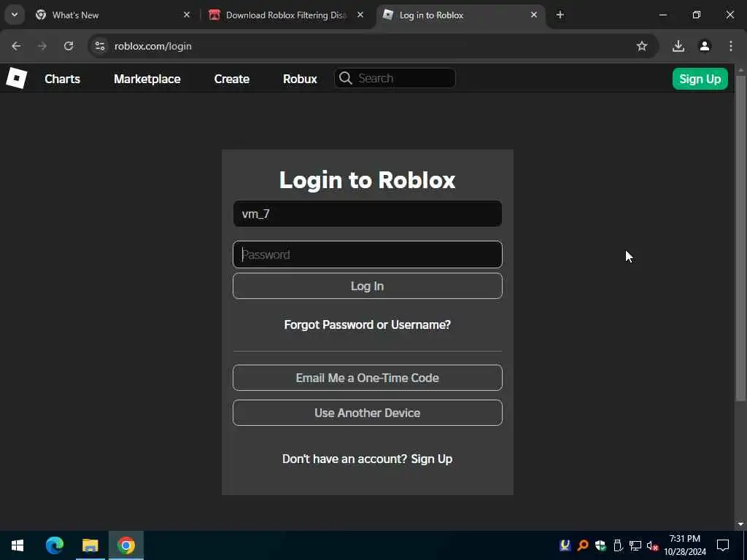Open Windows Security shield tray icon
Screen dimensions: 747x560
point(600,545)
